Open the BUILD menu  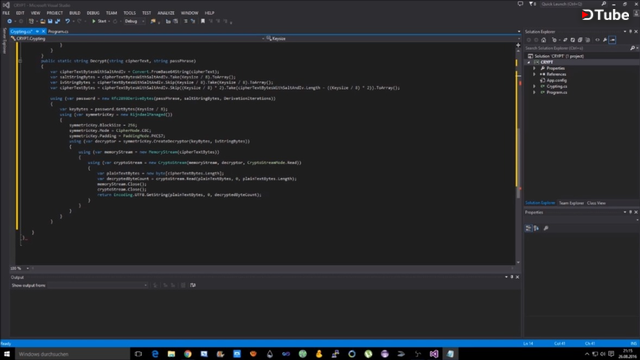click(75, 13)
